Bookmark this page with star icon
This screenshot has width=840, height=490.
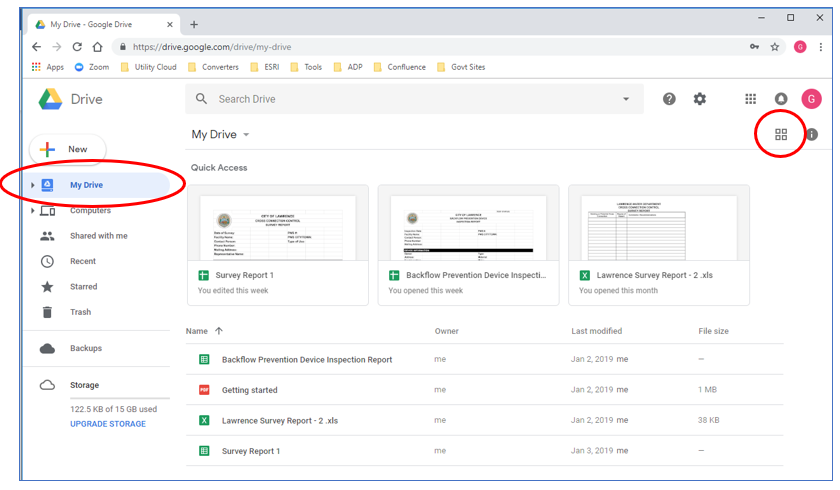[775, 47]
